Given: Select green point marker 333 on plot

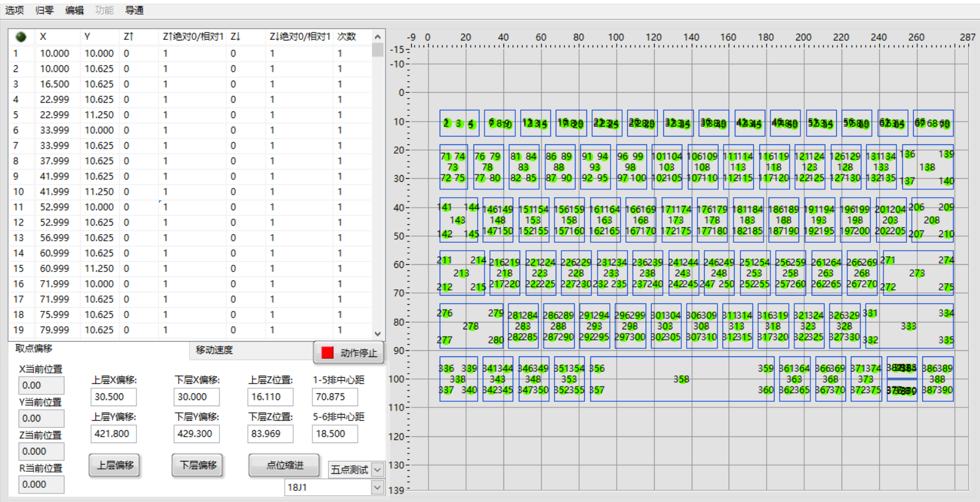Looking at the screenshot, I should click(908, 326).
